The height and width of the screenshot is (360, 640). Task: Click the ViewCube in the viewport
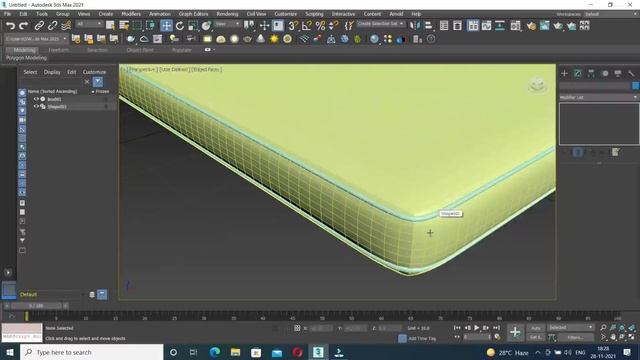(537, 85)
